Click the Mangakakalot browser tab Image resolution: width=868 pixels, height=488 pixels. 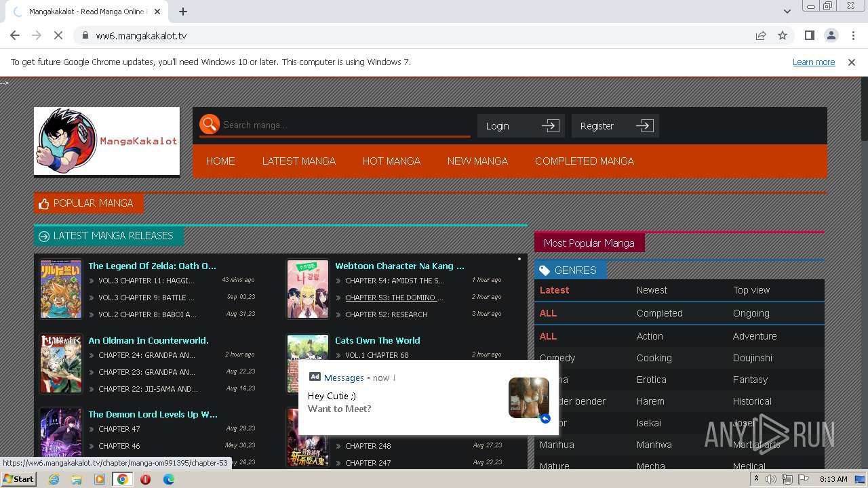coord(87,12)
